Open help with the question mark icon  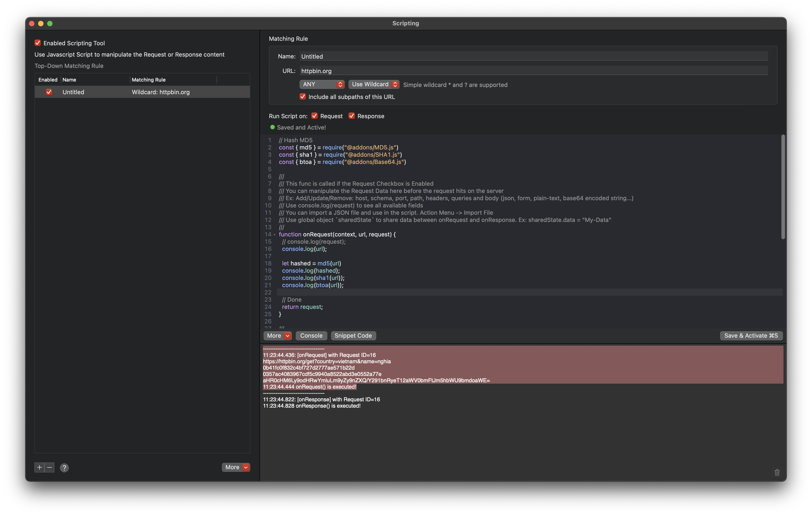click(x=64, y=467)
